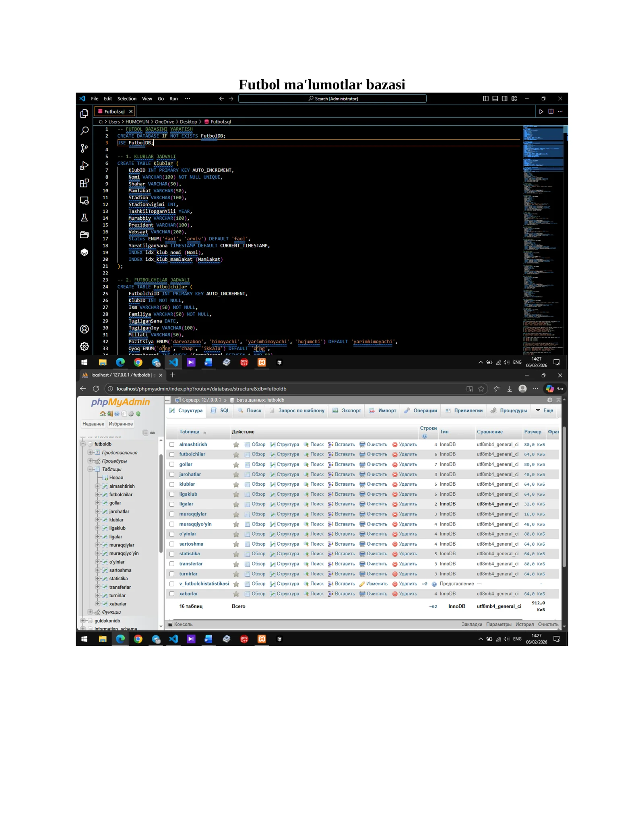Expand Функции node in tree
This screenshot has height=833, width=644.
pyautogui.click(x=90, y=612)
